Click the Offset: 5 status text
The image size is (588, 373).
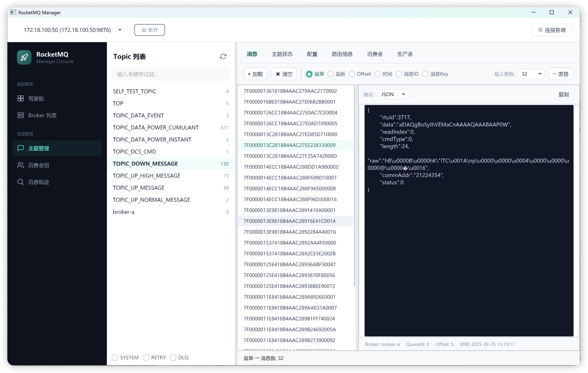pyautogui.click(x=445, y=344)
